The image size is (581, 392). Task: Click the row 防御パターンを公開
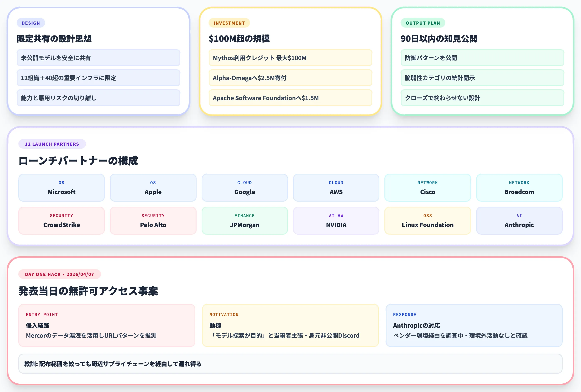tap(482, 58)
